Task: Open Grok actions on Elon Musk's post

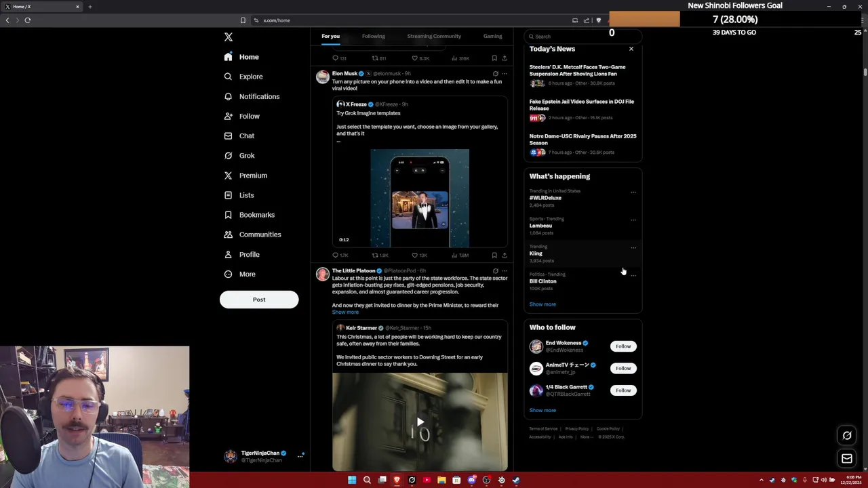Action: [495, 73]
